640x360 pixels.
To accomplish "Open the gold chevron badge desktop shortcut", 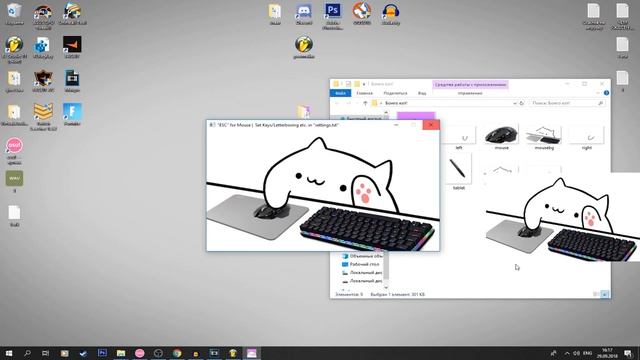I will [x=43, y=116].
